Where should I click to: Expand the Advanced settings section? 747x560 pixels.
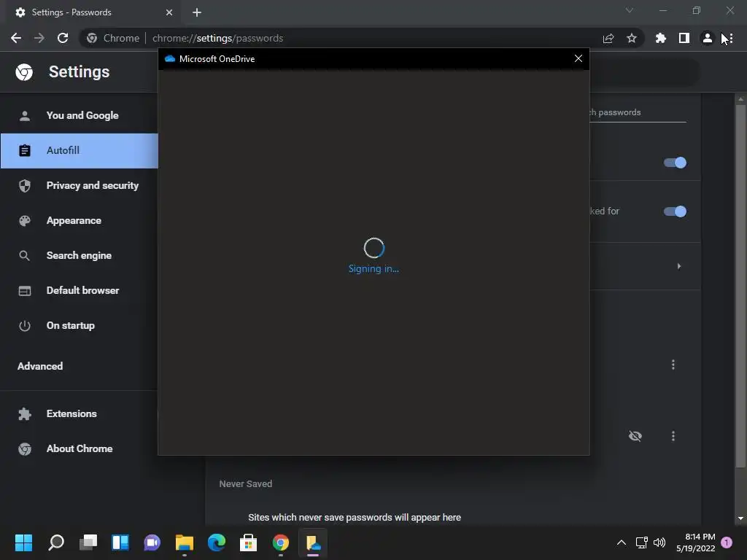(x=40, y=366)
